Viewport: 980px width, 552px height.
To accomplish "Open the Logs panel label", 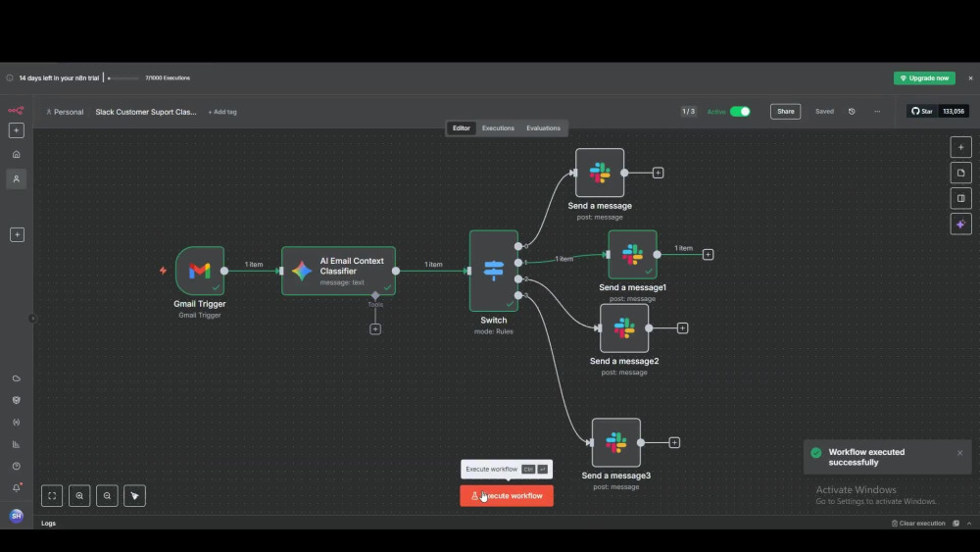I will (48, 524).
